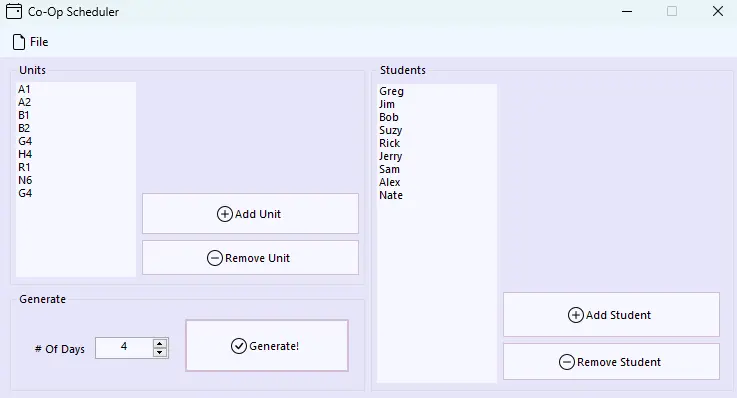Click the plus icon on Add Unit
This screenshot has height=398, width=737.
coord(225,214)
